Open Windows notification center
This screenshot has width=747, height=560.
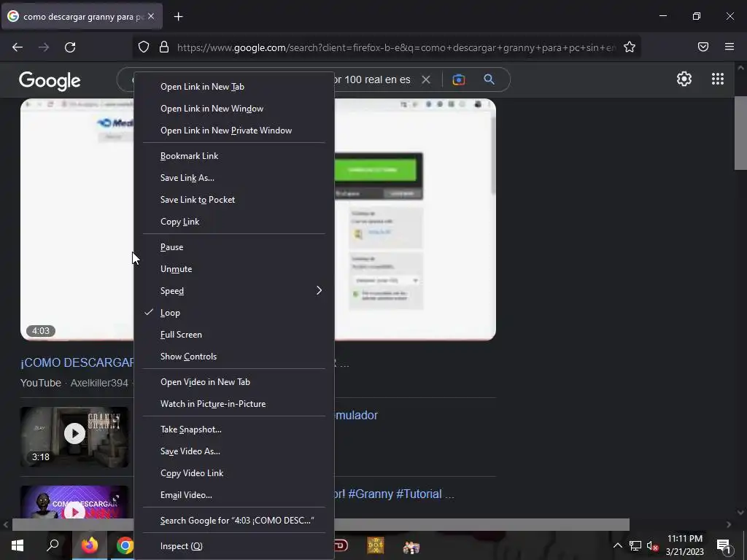pos(724,546)
